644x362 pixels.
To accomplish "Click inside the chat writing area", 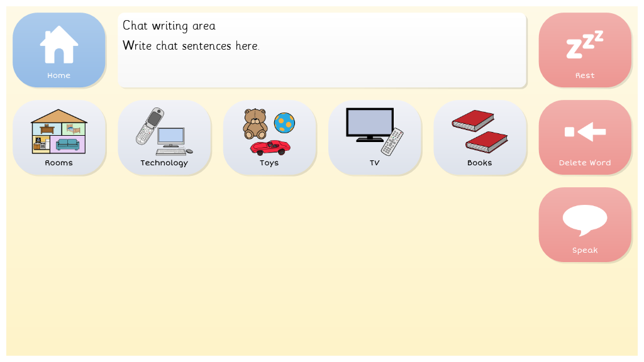I will click(322, 50).
